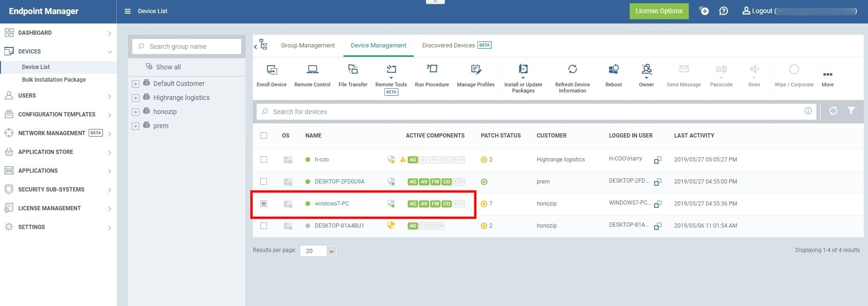868x306 pixels.
Task: Open Bulk Installation Package item
Action: click(x=54, y=80)
